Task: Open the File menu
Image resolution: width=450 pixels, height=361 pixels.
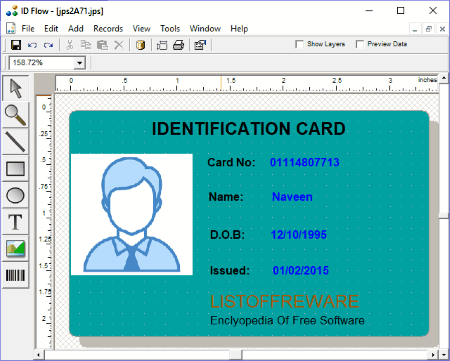Action: tap(28, 29)
